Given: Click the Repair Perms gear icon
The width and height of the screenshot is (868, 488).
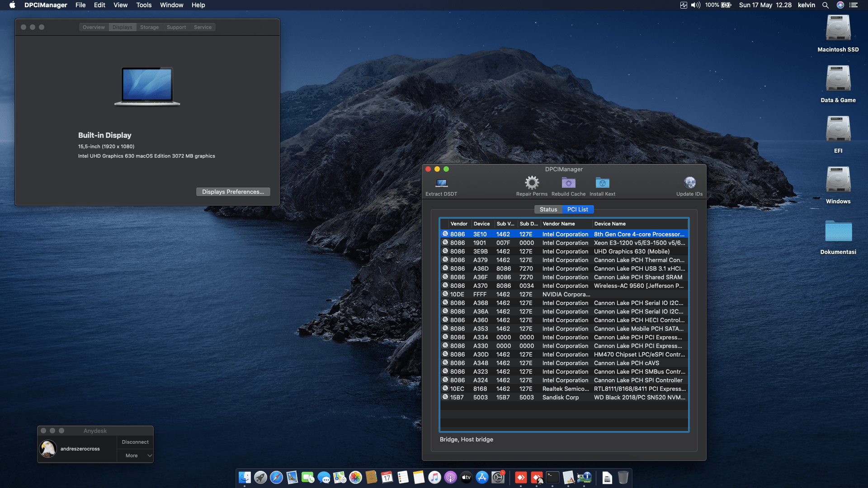Looking at the screenshot, I should (x=532, y=183).
